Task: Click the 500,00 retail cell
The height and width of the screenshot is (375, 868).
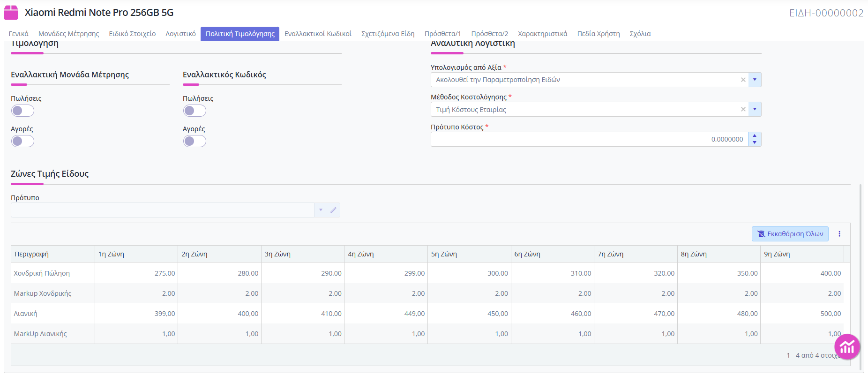Action: click(802, 314)
